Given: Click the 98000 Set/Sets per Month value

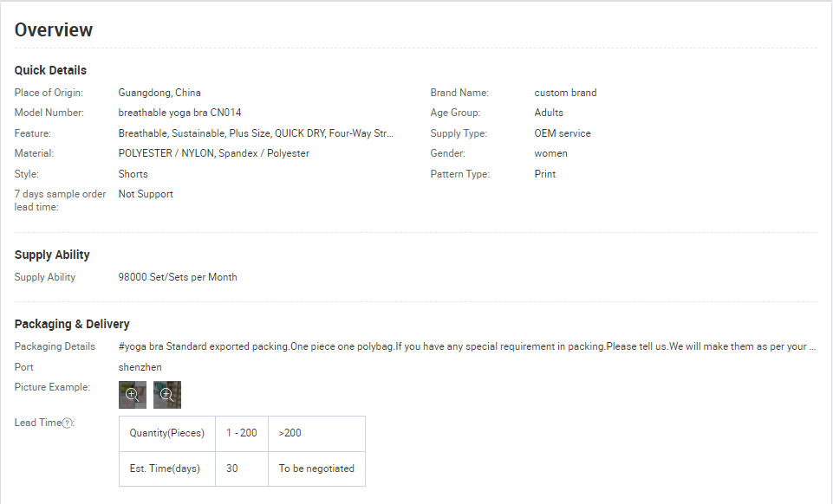Looking at the screenshot, I should tap(178, 277).
